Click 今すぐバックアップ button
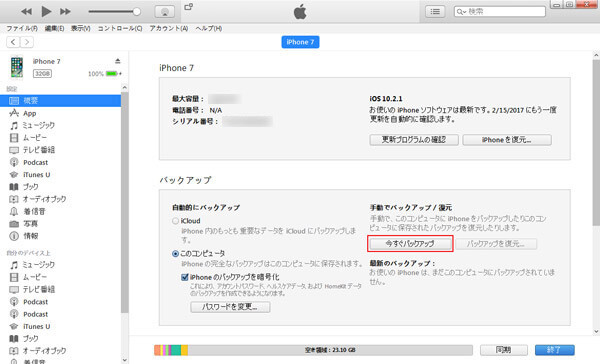600x364 pixels. coord(410,244)
